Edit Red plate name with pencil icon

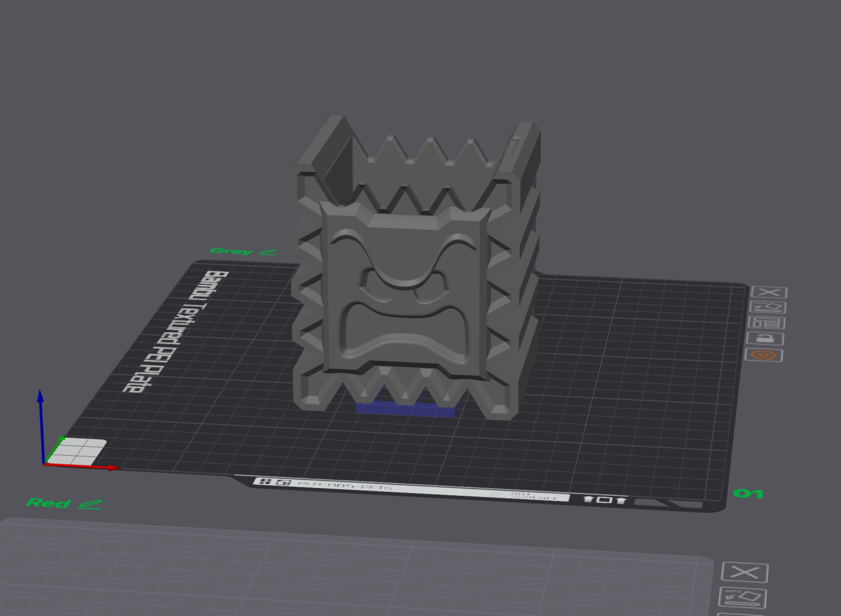coord(89,504)
